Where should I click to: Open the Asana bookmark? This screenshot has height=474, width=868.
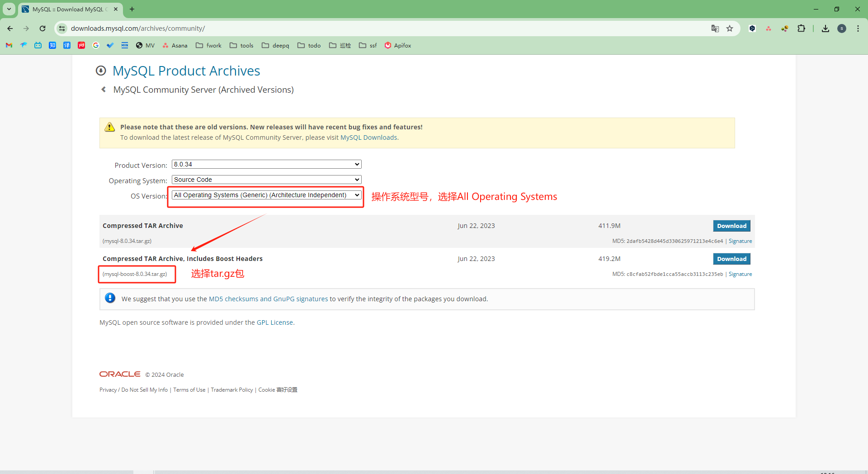175,45
